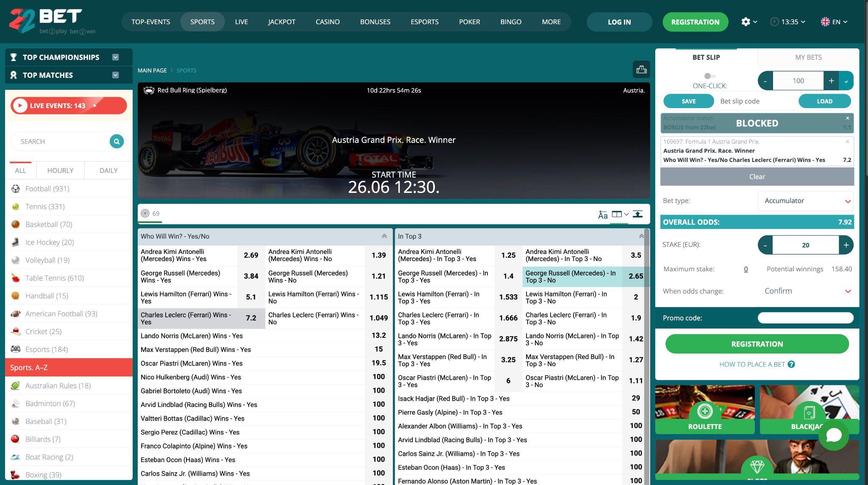Click the clock icon at 13:35
Image resolution: width=868 pixels, height=485 pixels.
pos(774,22)
